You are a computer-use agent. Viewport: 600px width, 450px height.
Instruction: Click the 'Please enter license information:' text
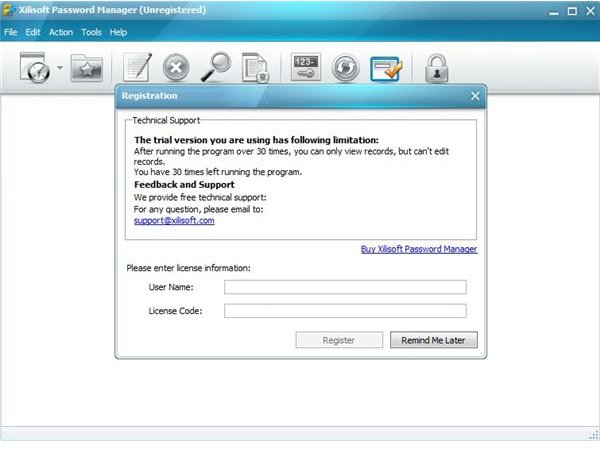pos(188,268)
